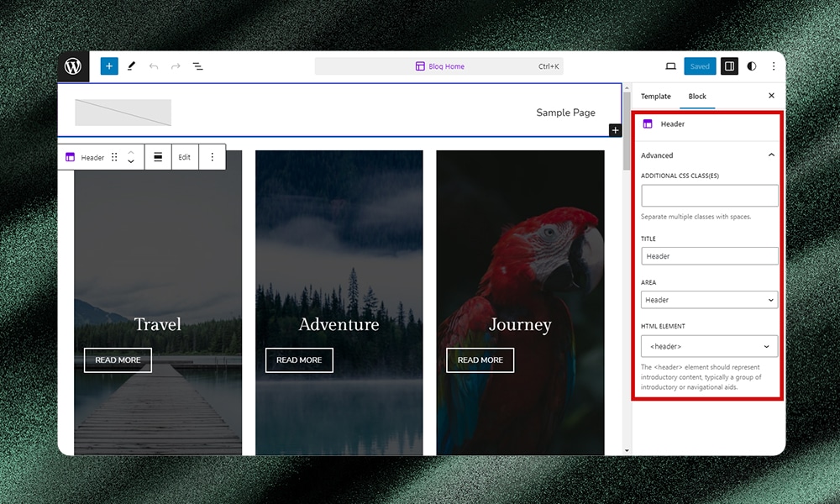The height and width of the screenshot is (504, 840).
Task: Open the Styles half-circle icon
Action: click(751, 66)
